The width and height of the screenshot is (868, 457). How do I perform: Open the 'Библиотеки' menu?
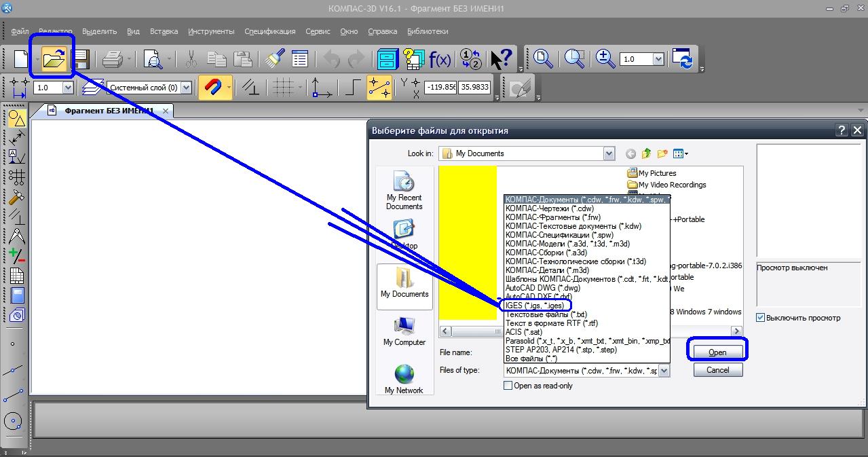click(428, 31)
